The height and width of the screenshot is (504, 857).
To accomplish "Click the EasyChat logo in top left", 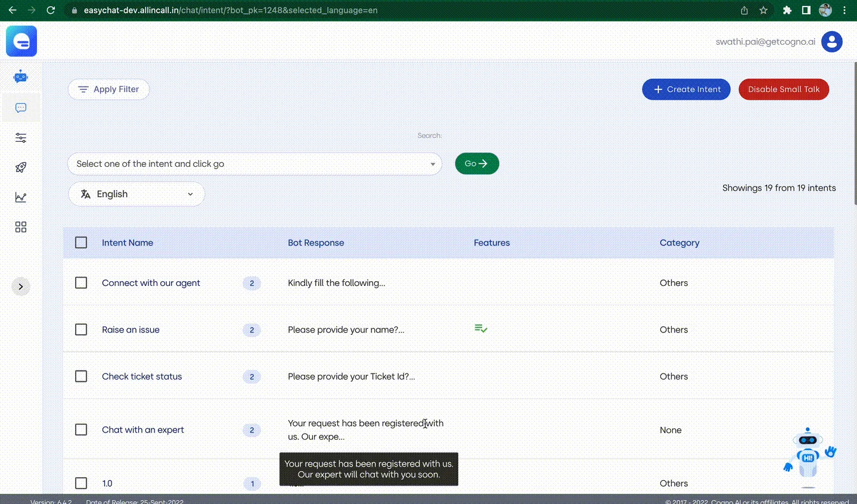I will click(21, 41).
